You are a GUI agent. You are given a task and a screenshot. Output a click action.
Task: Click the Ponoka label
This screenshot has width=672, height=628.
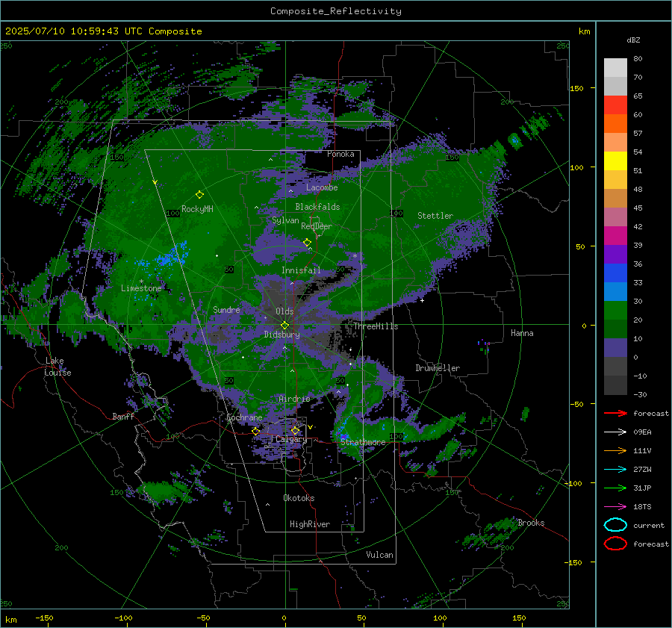[340, 155]
